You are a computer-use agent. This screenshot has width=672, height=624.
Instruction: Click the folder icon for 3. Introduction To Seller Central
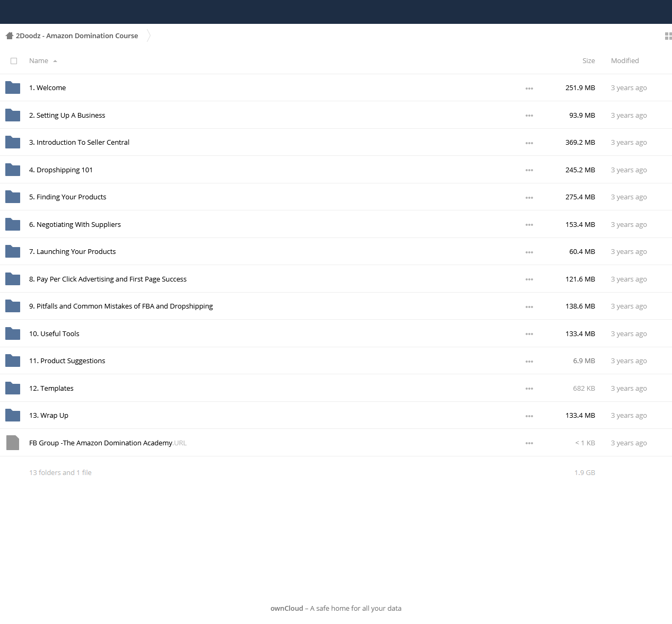click(x=13, y=142)
